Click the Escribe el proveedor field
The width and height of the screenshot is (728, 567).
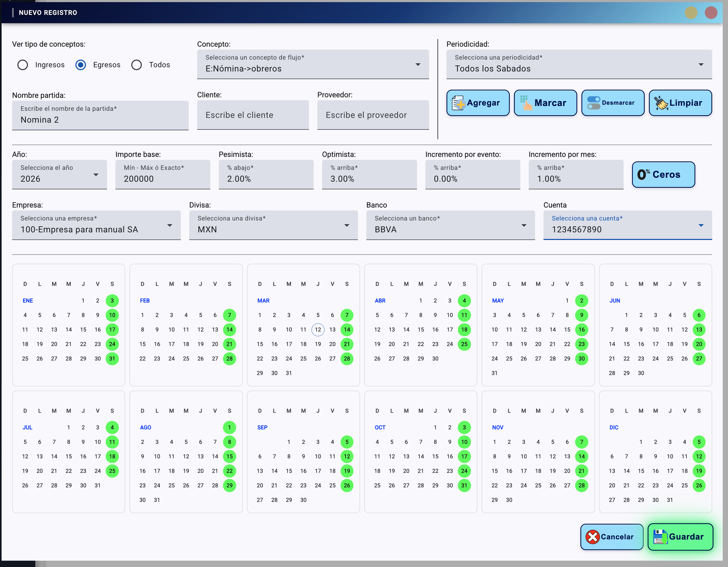point(373,115)
